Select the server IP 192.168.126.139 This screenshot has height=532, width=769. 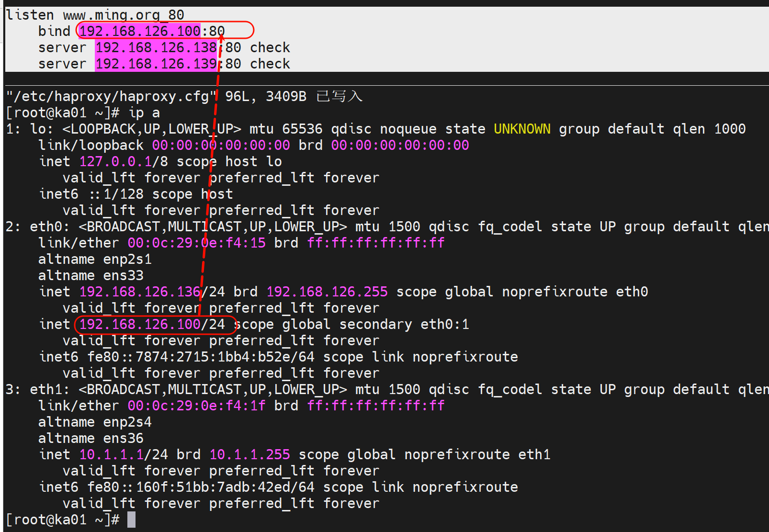156,64
